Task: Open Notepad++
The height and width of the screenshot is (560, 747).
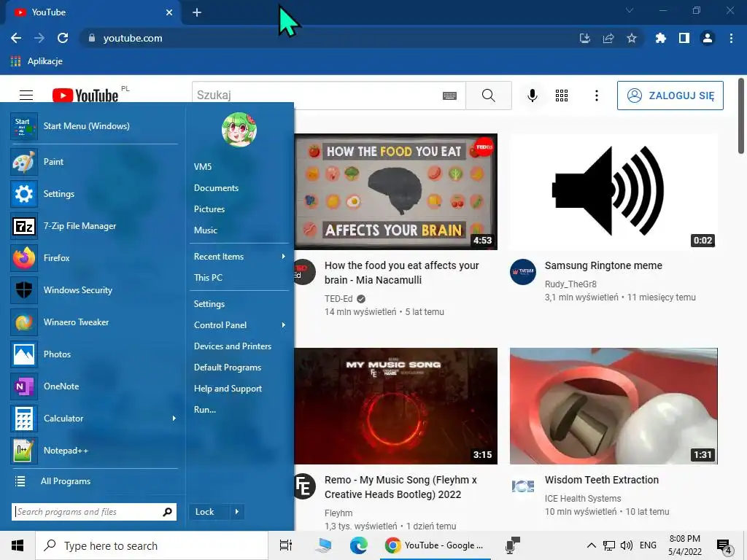Action: (x=94, y=451)
